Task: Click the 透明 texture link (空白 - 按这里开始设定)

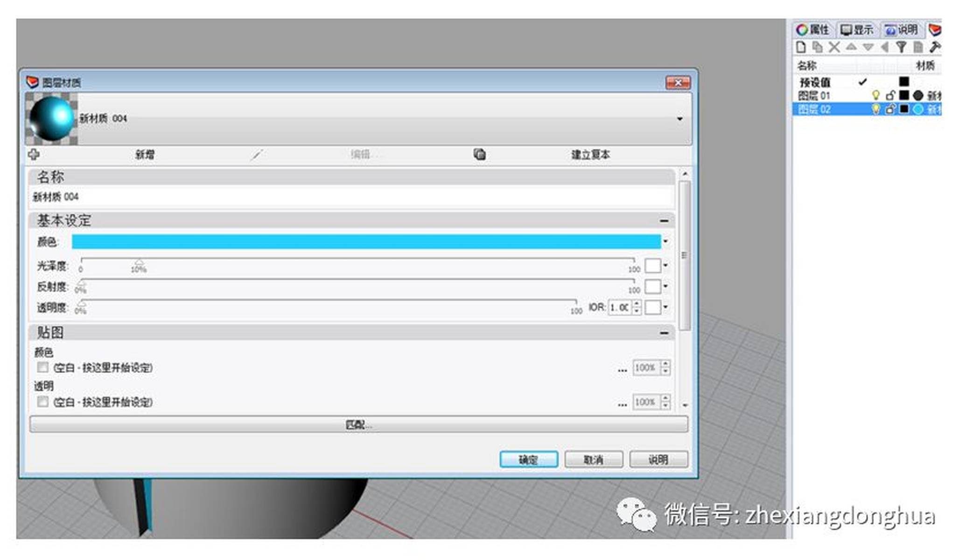Action: coord(103,402)
